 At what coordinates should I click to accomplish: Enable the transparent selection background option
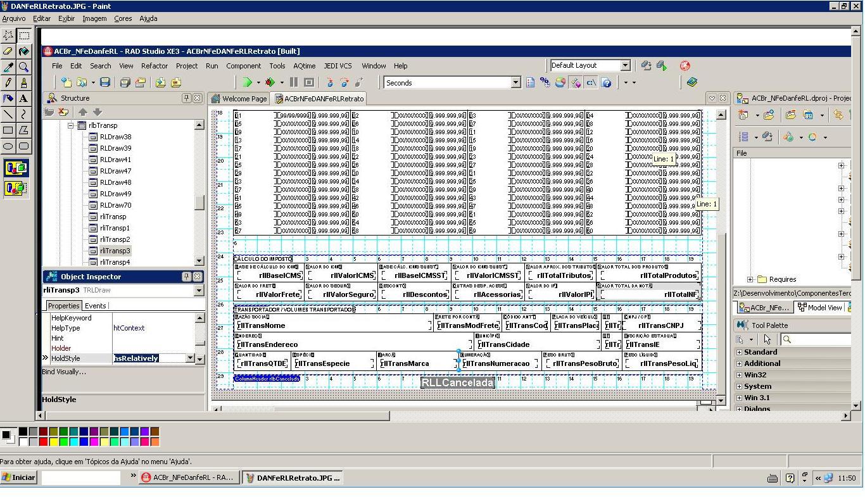coord(16,188)
